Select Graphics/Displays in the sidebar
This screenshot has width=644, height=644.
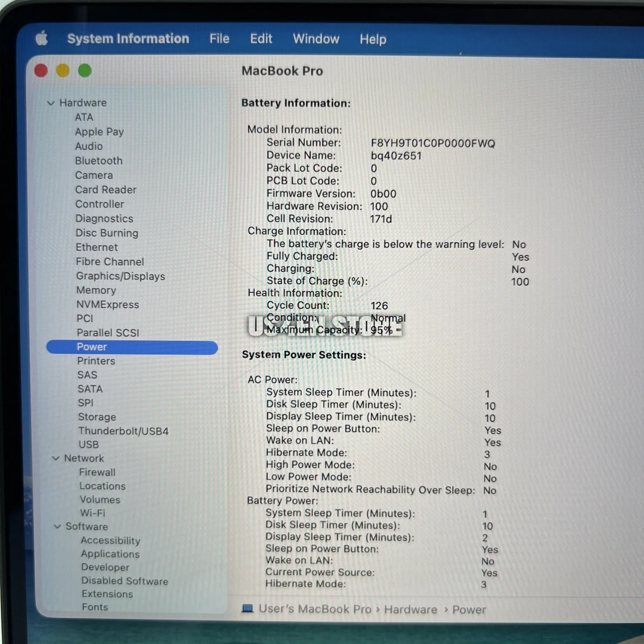coord(120,276)
